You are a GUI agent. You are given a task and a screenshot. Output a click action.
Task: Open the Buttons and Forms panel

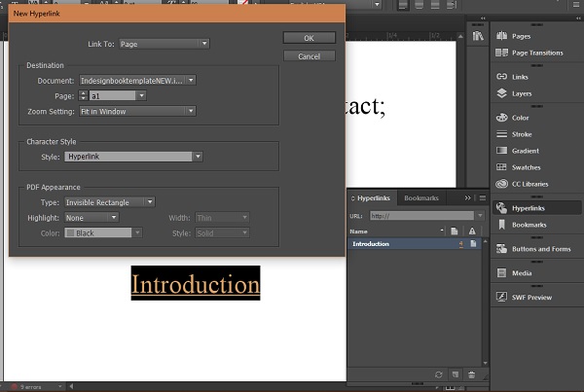click(x=541, y=249)
